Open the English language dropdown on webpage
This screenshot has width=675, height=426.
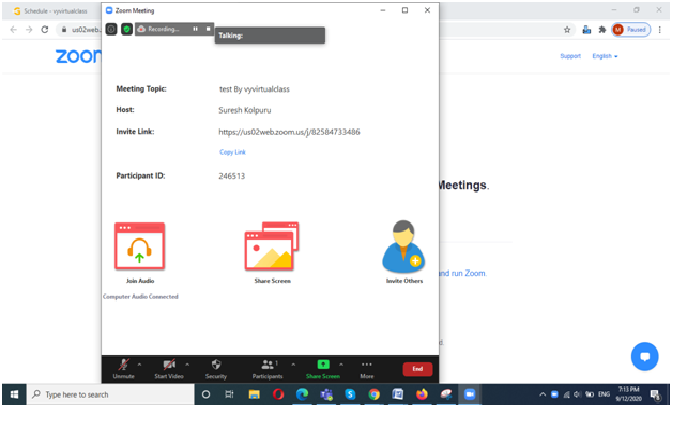click(605, 56)
